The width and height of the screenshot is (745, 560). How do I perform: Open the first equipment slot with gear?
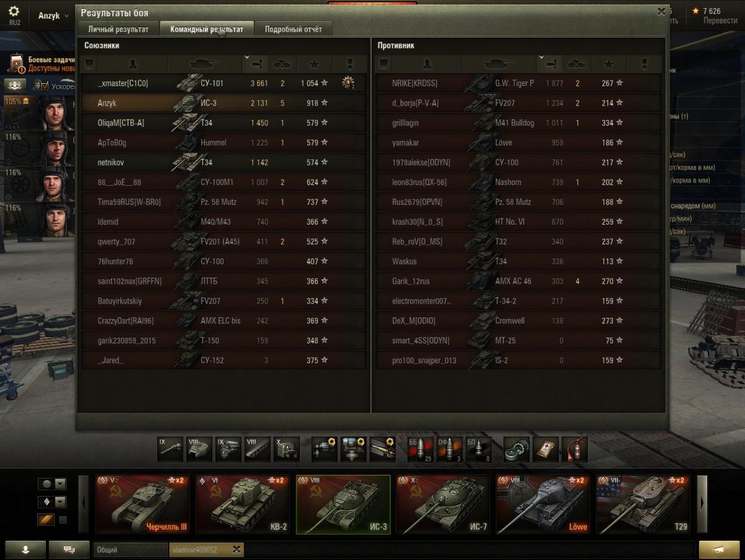pyautogui.click(x=324, y=449)
